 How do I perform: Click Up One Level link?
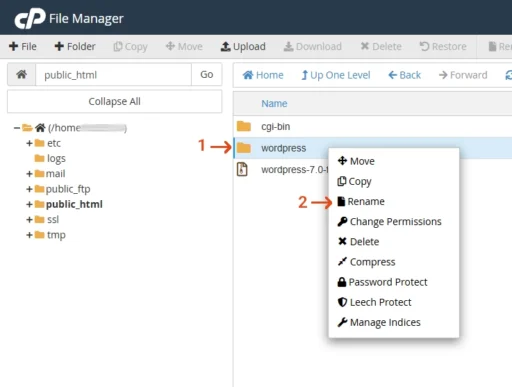pyautogui.click(x=336, y=75)
